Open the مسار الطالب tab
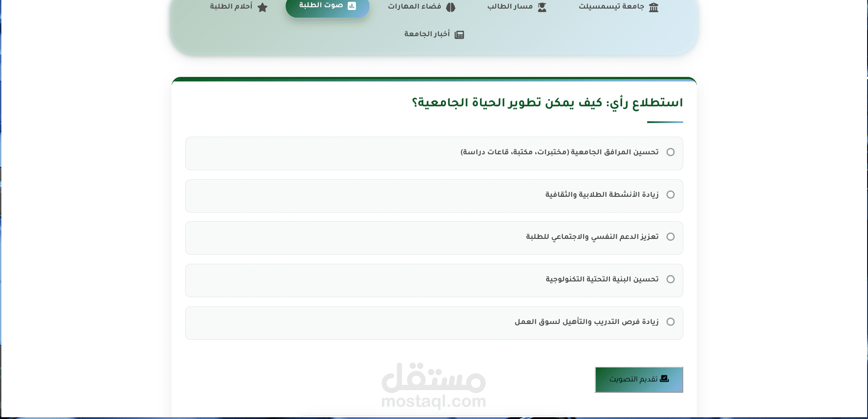 coord(517,7)
